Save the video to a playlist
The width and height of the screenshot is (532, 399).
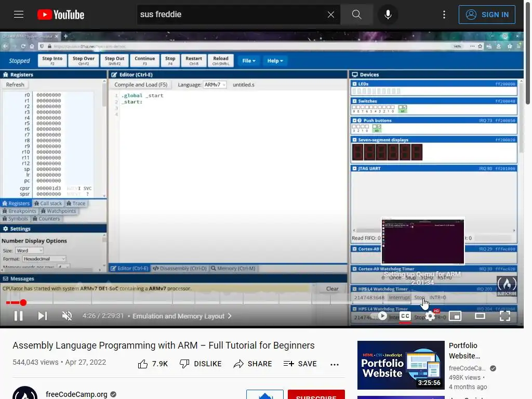[300, 364]
